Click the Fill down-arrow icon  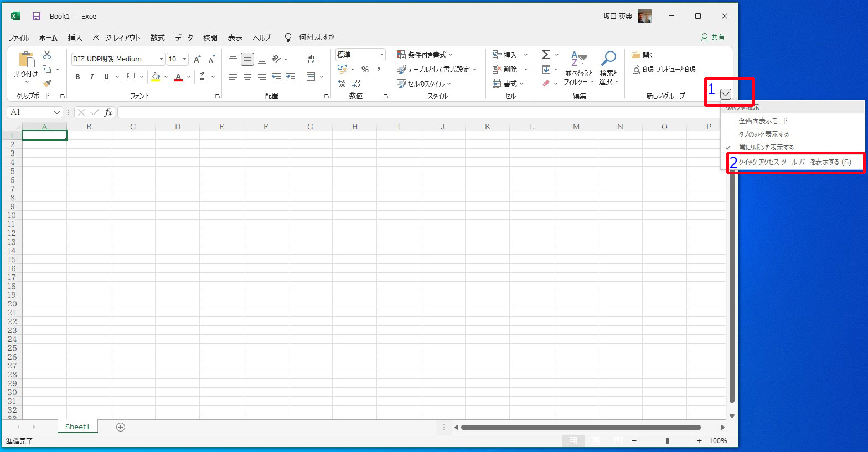546,69
